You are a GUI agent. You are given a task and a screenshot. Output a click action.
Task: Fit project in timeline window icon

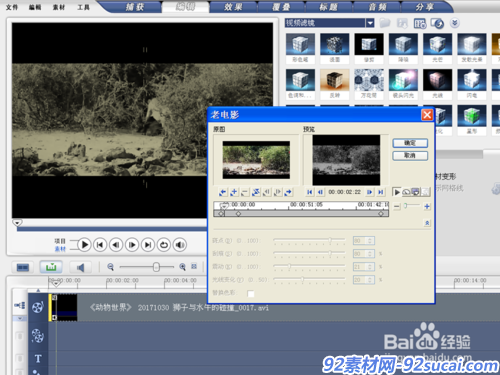pos(194,266)
